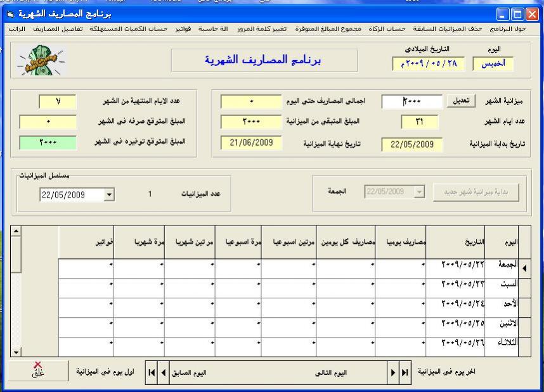Advance to the next day with the single right arrow

pos(393,372)
